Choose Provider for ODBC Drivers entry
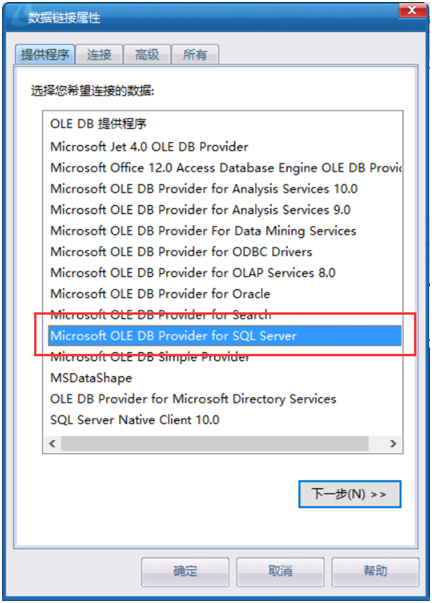The width and height of the screenshot is (432, 603). 181,252
